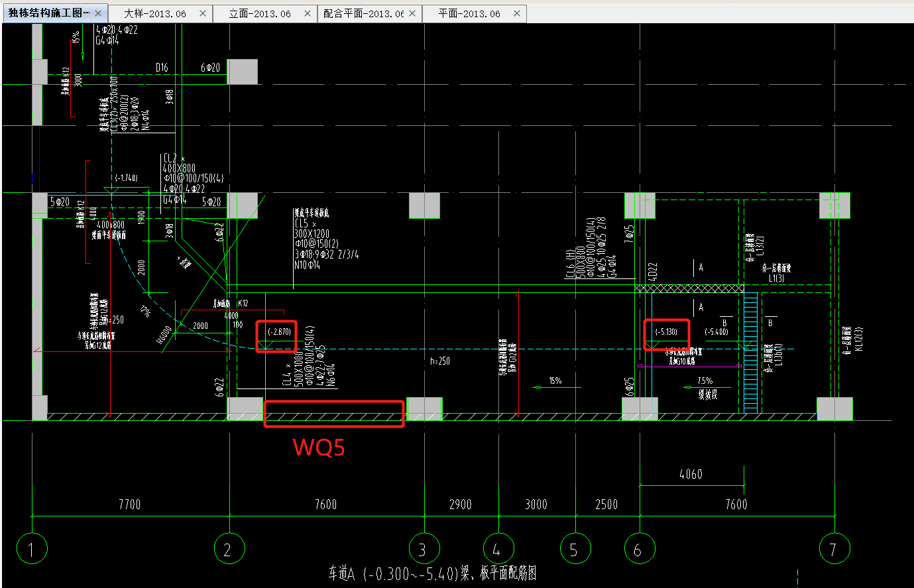The width and height of the screenshot is (914, 588).
Task: Click the 2900 dimension text
Action: pyautogui.click(x=461, y=504)
